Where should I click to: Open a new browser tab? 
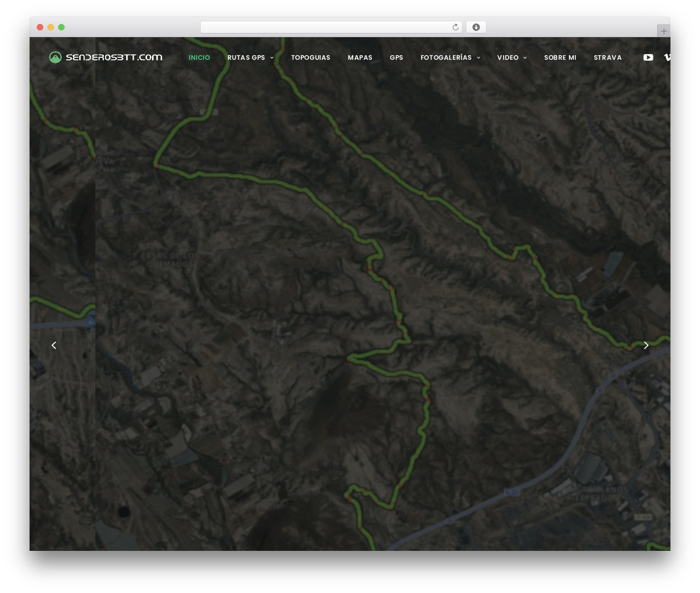663,31
